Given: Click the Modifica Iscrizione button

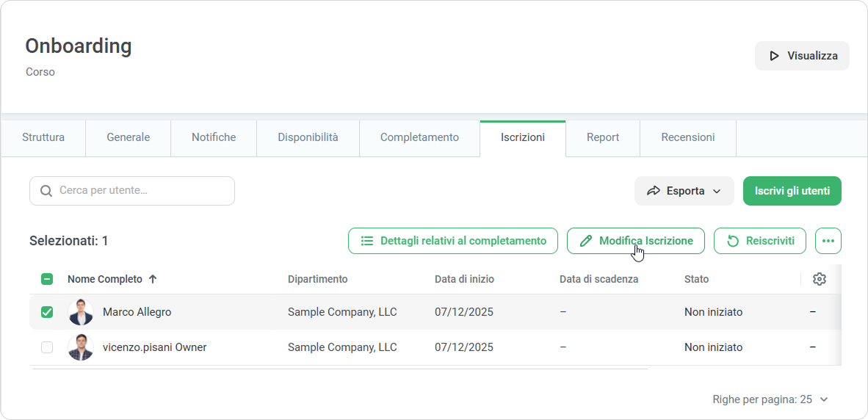Looking at the screenshot, I should coord(636,241).
